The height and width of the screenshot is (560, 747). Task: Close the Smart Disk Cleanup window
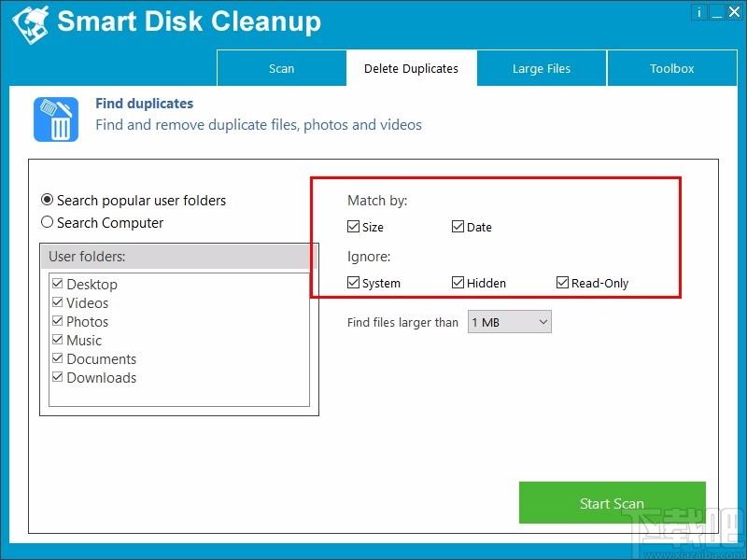tap(734, 12)
